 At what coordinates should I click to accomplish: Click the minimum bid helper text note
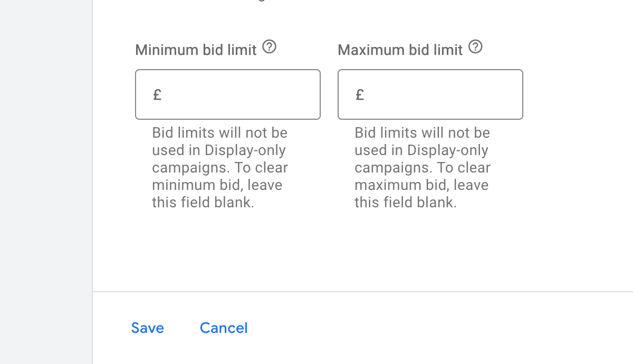coord(219,167)
